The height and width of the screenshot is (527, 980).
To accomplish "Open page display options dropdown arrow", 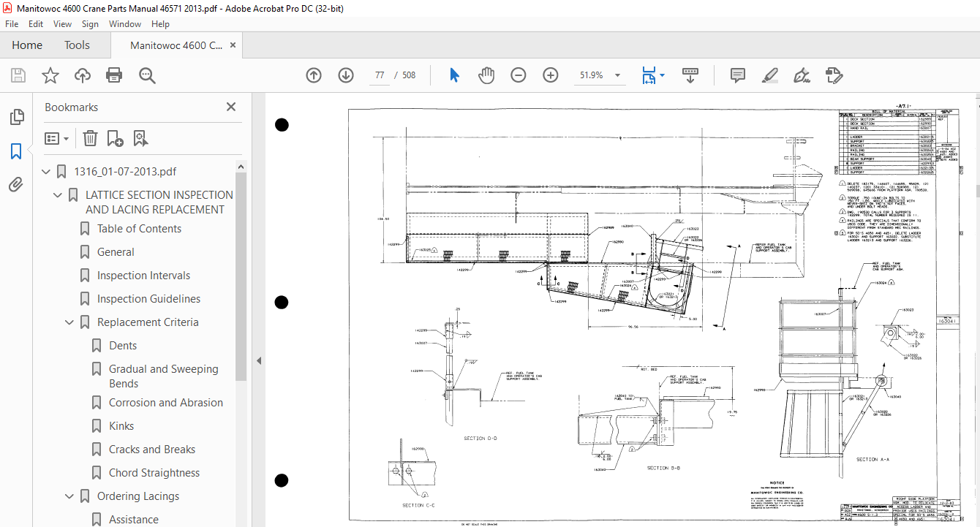I will 662,75.
